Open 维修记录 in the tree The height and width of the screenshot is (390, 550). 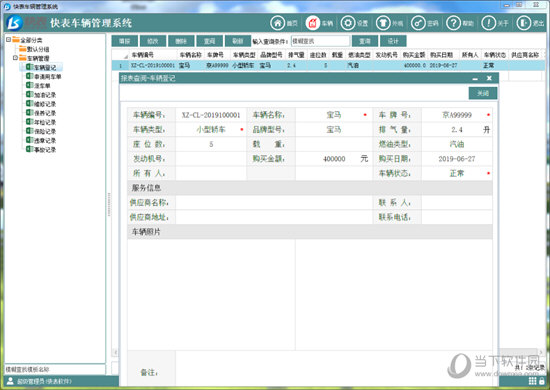[45, 104]
